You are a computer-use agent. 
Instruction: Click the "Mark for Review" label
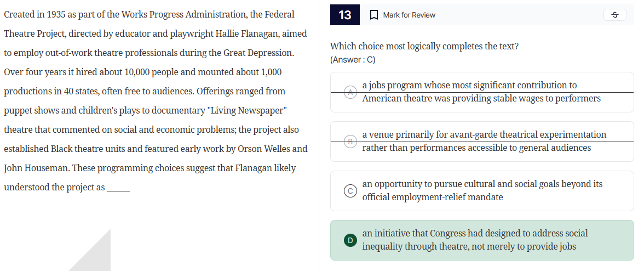click(409, 15)
